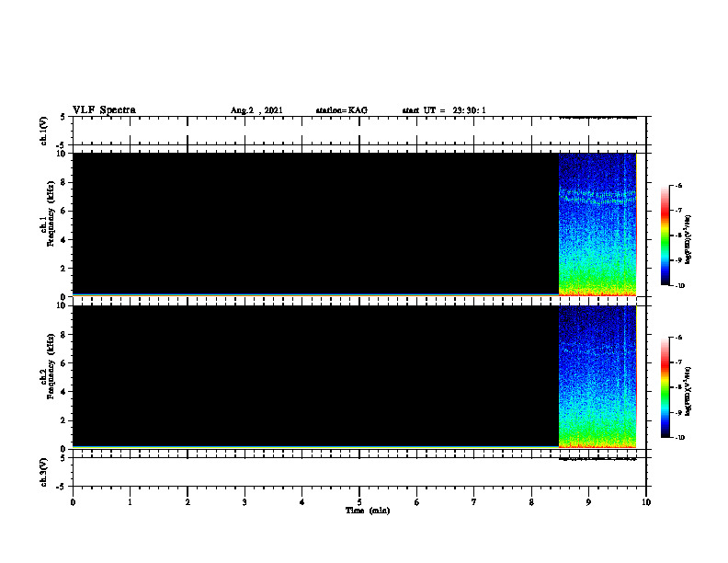
Task: Click the ch.1 spectrogram data near minute 9
Action: click(597, 224)
